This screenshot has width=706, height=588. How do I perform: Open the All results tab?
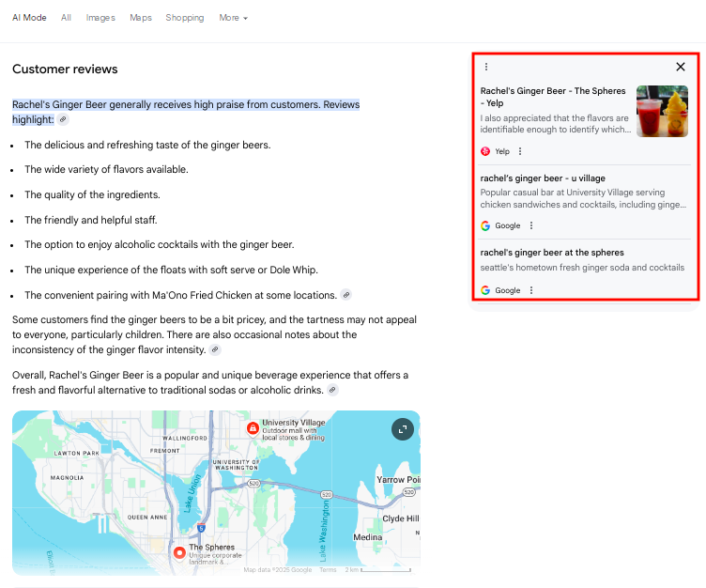pos(66,18)
